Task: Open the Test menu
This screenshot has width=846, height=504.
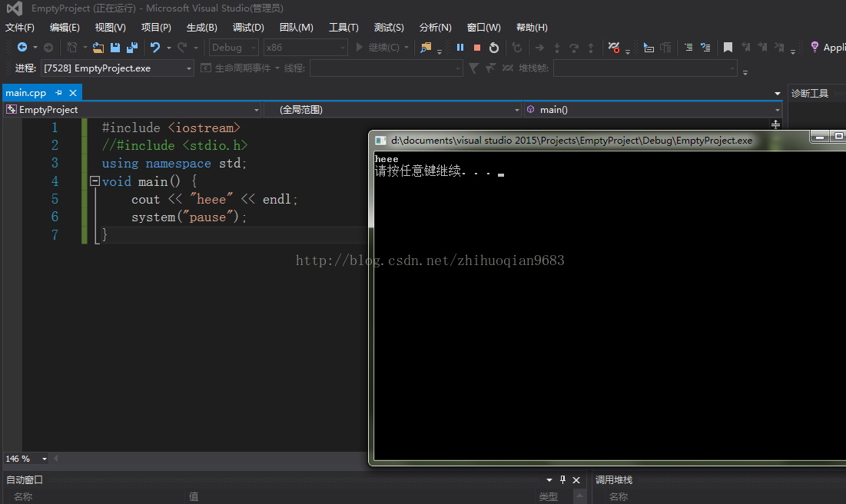Action: click(389, 28)
